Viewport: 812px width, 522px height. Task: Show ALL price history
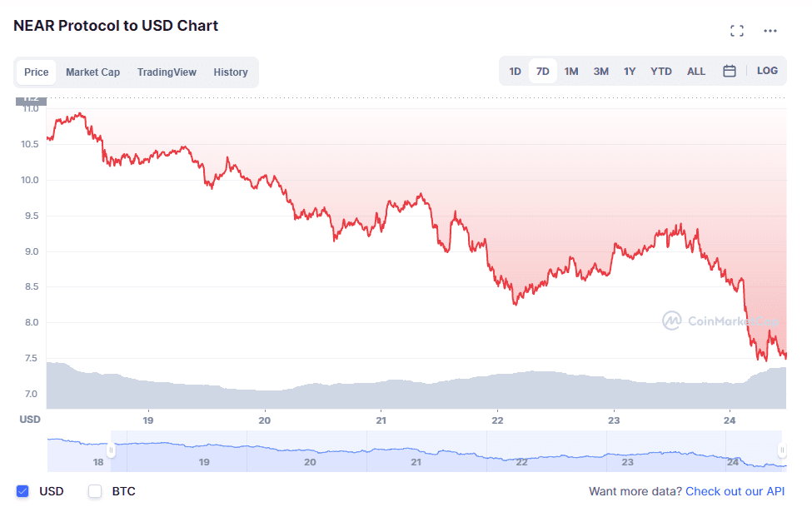[x=696, y=71]
